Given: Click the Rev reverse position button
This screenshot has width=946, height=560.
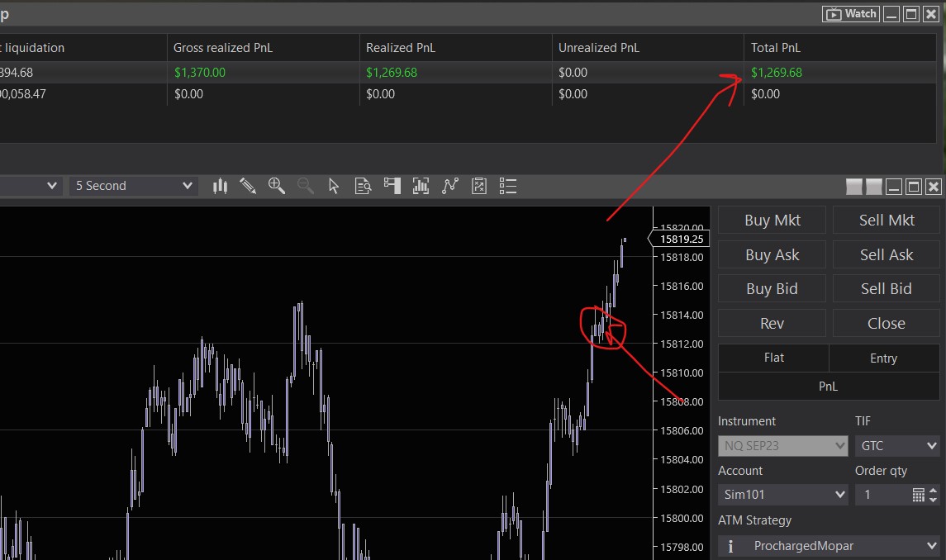Looking at the screenshot, I should coord(772,324).
